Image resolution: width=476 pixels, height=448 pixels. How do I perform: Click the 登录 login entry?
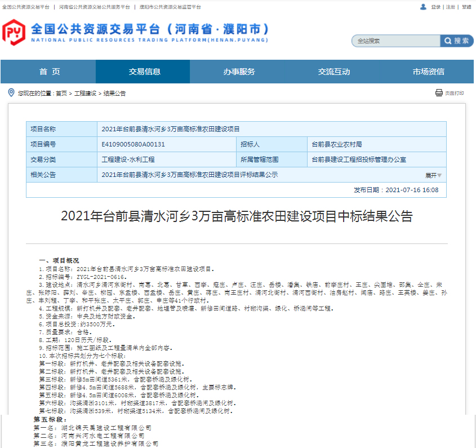[435, 6]
